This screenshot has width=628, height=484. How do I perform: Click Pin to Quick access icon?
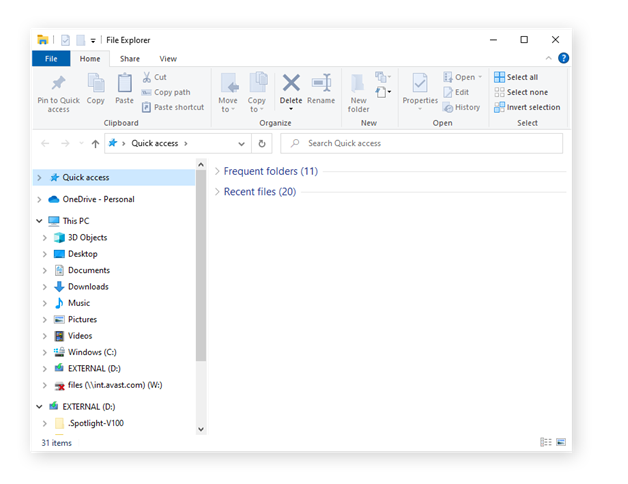tap(58, 83)
